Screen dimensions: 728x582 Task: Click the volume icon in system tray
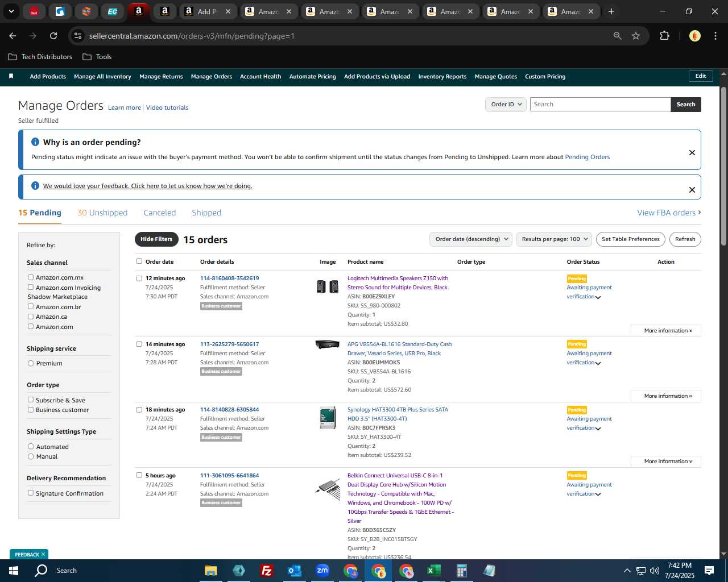click(x=655, y=571)
